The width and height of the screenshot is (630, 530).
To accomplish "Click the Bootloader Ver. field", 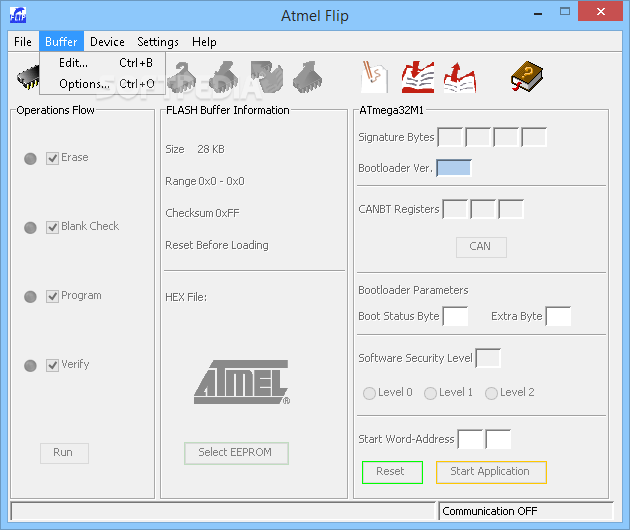I will [x=454, y=168].
